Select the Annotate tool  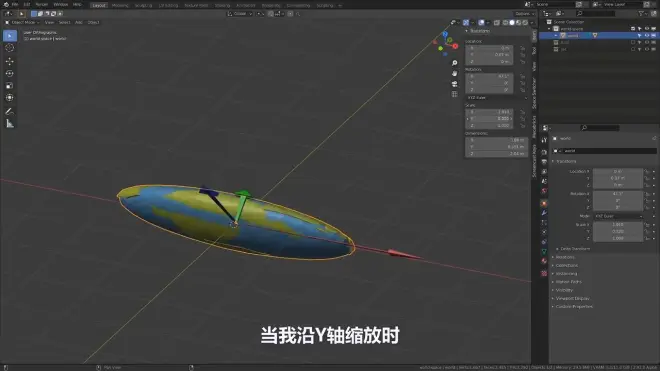pyautogui.click(x=10, y=112)
